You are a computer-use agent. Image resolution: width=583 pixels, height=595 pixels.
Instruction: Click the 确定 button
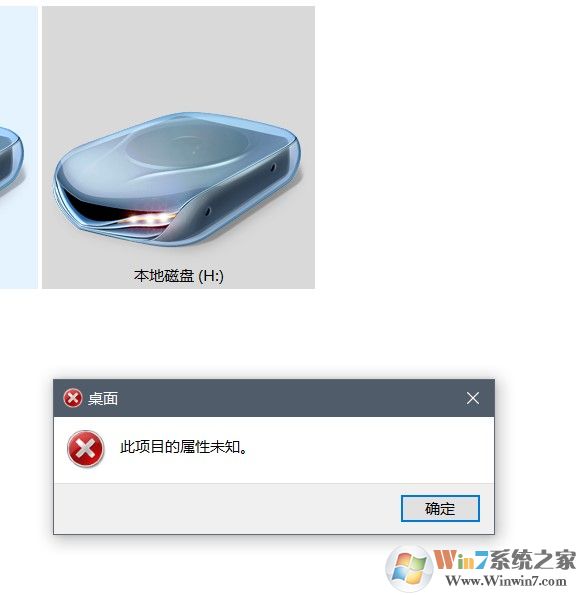440,508
